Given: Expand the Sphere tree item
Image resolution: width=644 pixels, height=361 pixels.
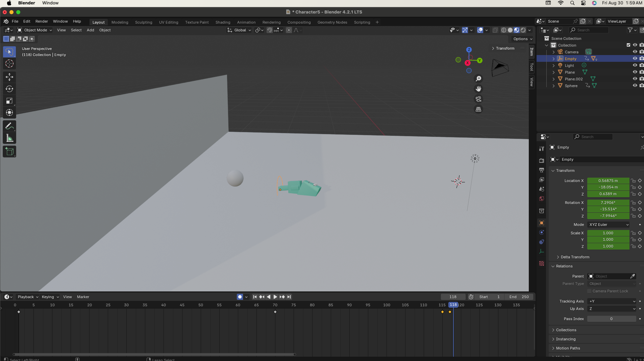Looking at the screenshot, I should pyautogui.click(x=553, y=86).
